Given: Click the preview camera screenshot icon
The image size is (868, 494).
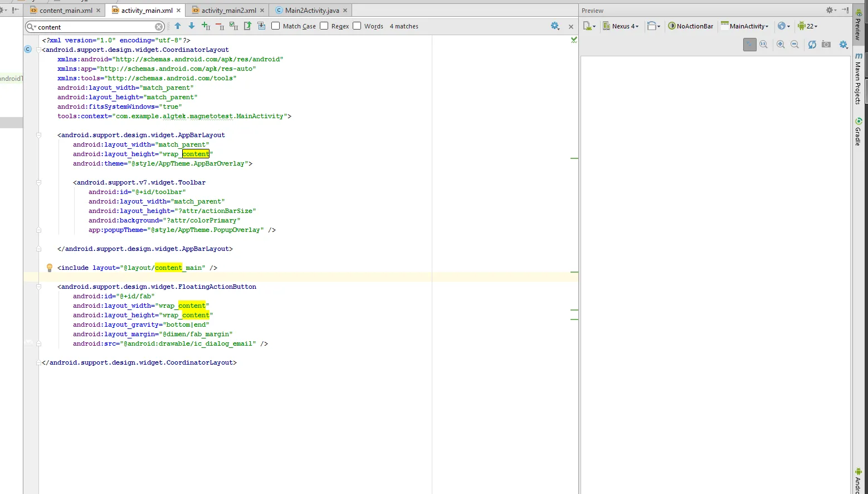Looking at the screenshot, I should [826, 45].
